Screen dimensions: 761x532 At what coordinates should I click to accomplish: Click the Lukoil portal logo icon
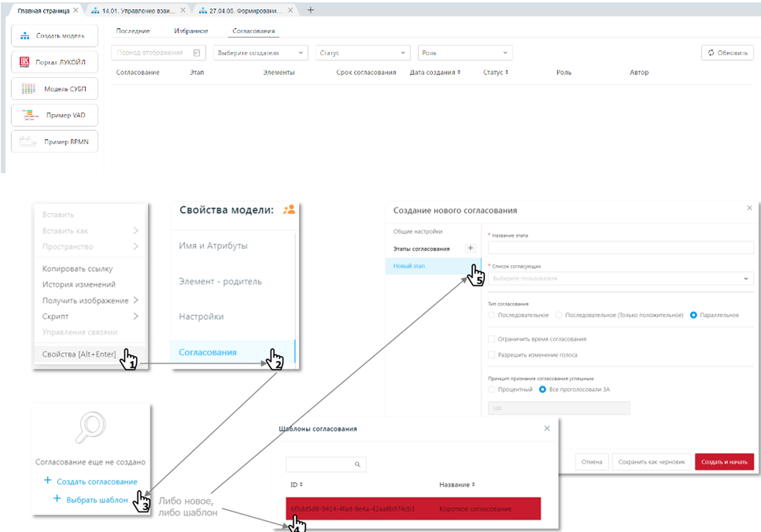click(x=24, y=62)
